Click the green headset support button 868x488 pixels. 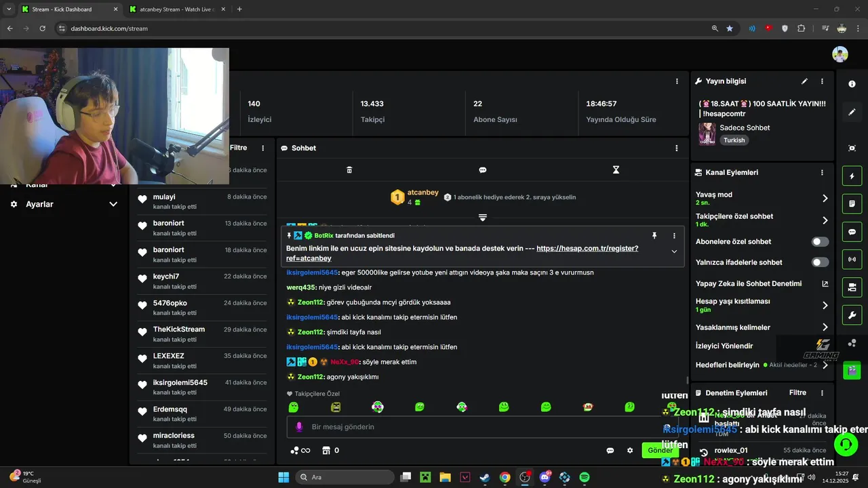coord(846,445)
